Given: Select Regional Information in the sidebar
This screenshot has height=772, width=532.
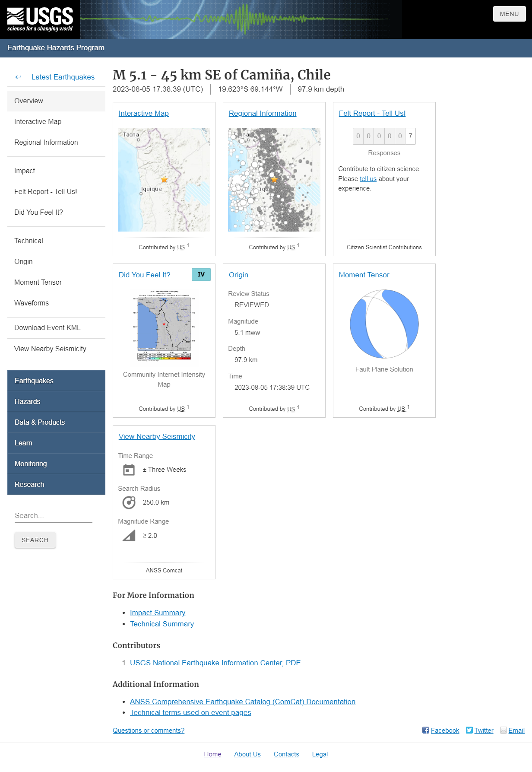Looking at the screenshot, I should point(56,142).
